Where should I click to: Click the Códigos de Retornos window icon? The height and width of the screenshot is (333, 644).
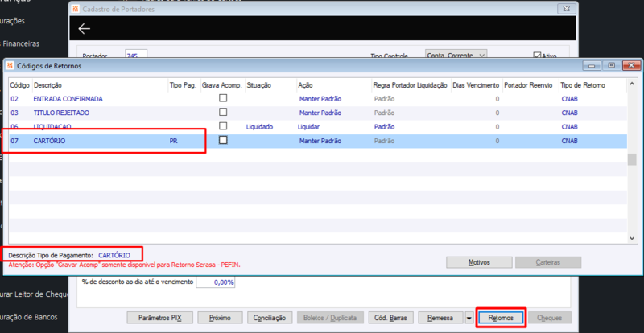point(10,66)
